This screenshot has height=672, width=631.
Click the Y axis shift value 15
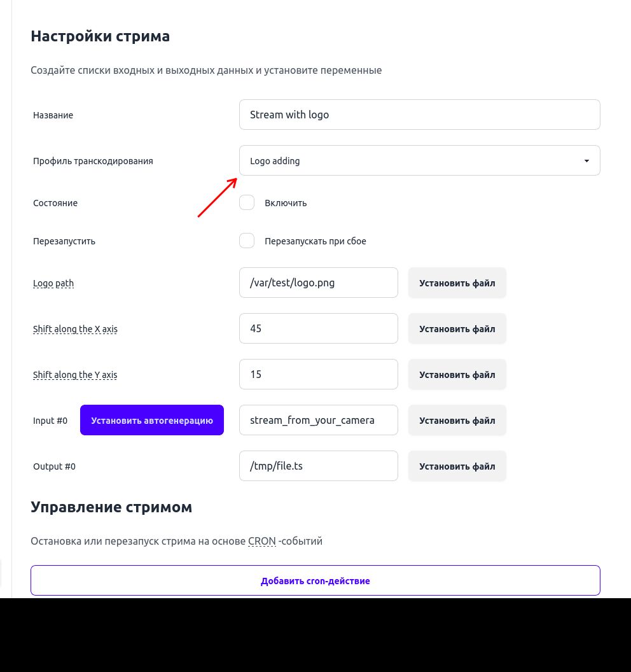[318, 374]
